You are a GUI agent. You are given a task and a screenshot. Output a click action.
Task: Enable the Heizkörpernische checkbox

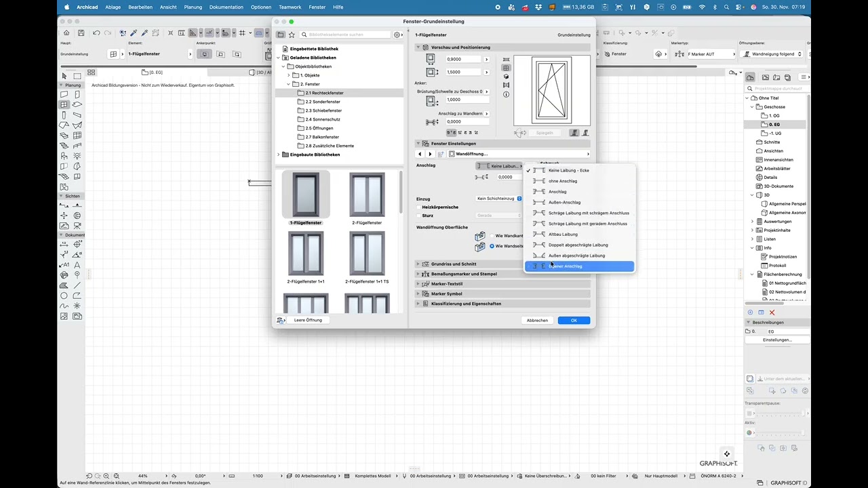tap(418, 207)
